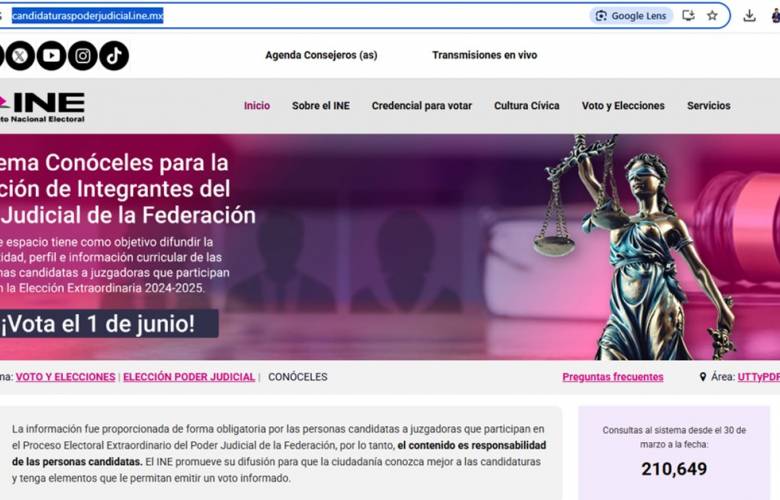Follow the VOTO Y ELECCIONES breadcrumb link

[x=66, y=377]
